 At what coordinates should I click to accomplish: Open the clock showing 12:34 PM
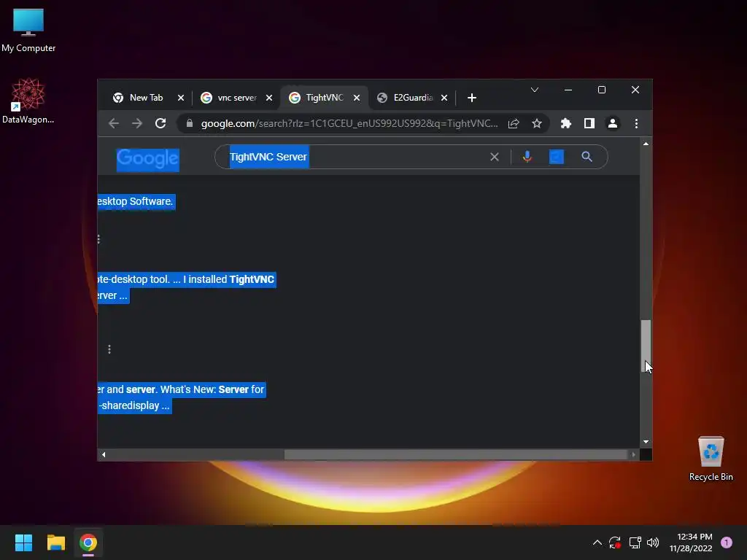pyautogui.click(x=691, y=542)
